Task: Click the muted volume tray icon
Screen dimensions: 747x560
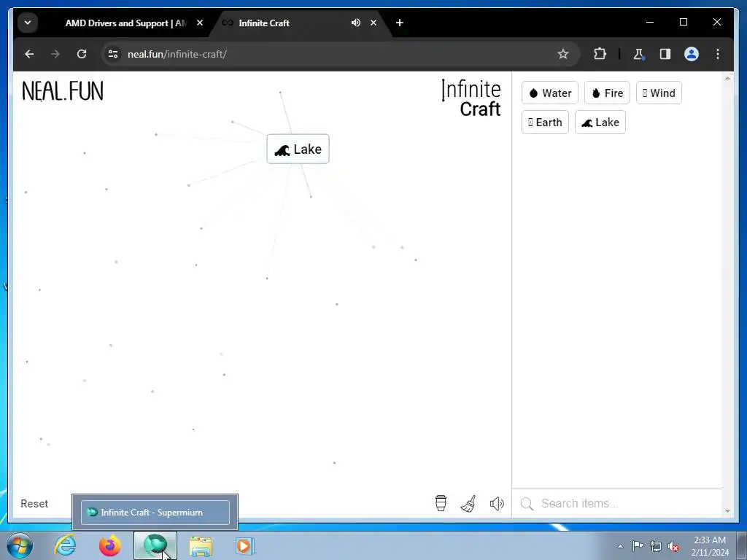Action: coord(673,546)
